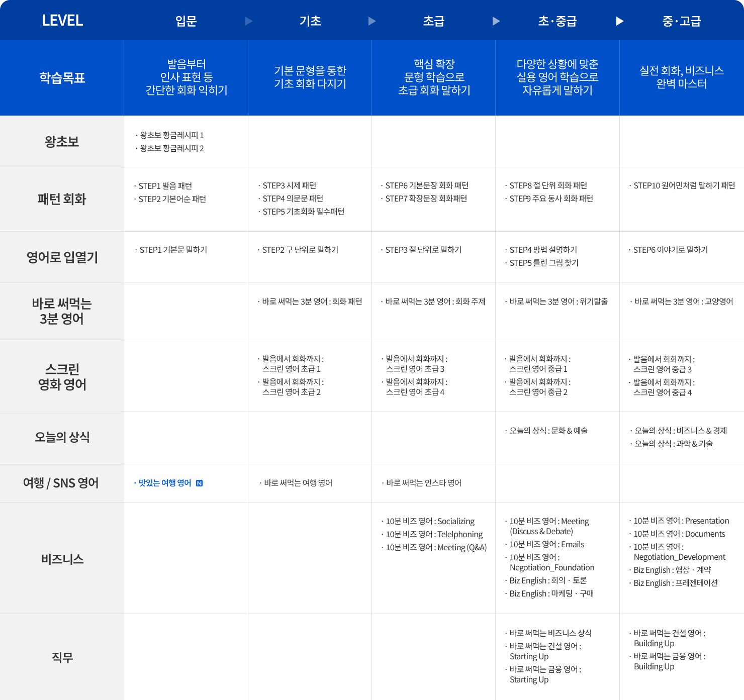Select STEP10 원어민처럼 말하기 패턴
Image resolution: width=744 pixels, height=700 pixels.
[x=684, y=185]
